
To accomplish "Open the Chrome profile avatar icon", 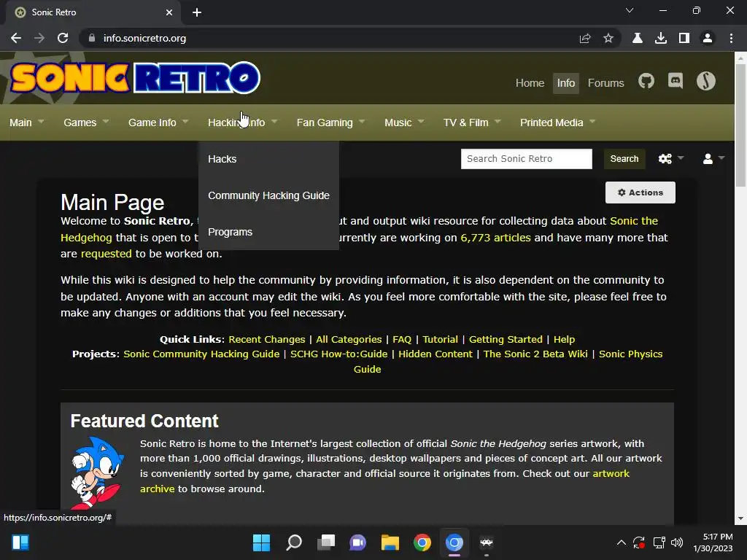I will [708, 38].
